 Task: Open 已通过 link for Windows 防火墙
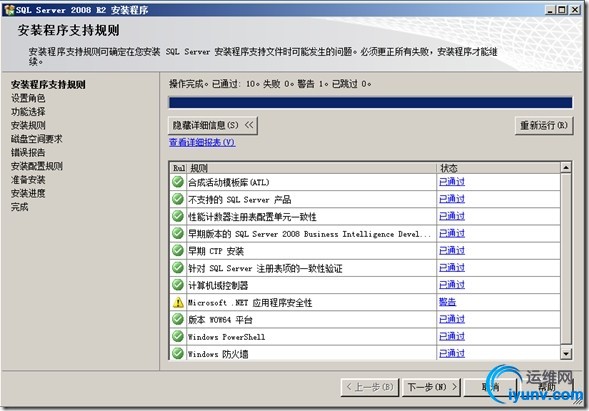point(452,354)
